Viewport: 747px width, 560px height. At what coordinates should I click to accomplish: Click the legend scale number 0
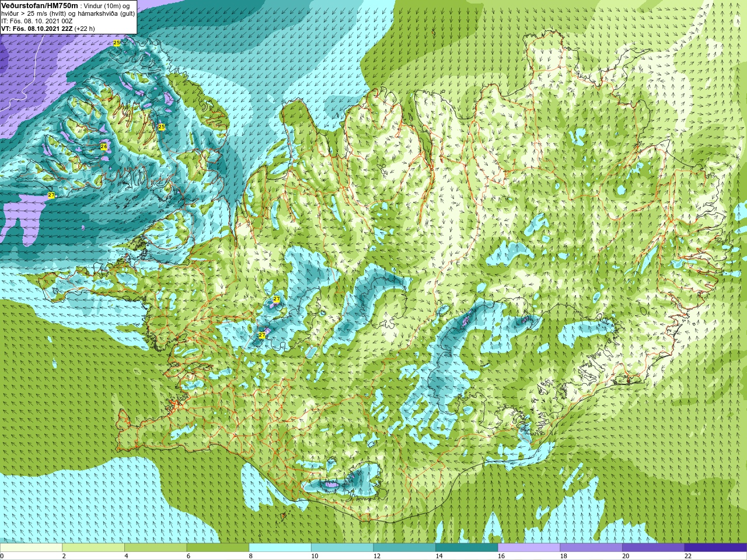[x=2, y=556]
